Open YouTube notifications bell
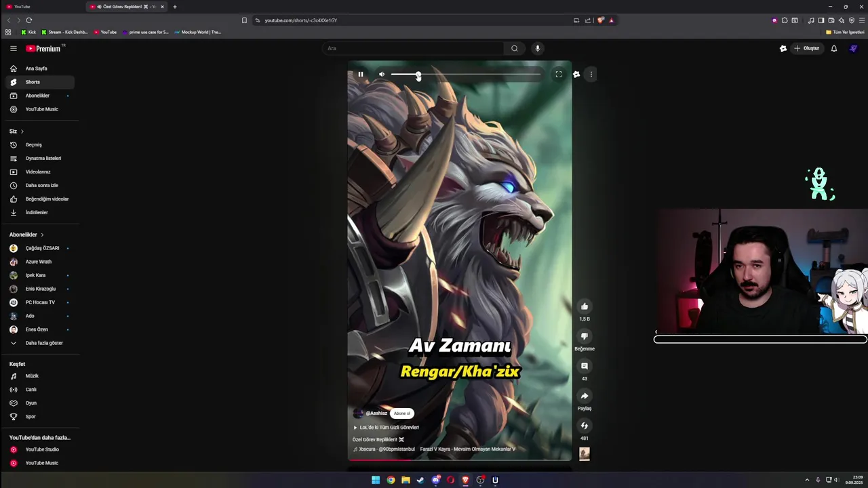The width and height of the screenshot is (868, 488). (x=834, y=49)
